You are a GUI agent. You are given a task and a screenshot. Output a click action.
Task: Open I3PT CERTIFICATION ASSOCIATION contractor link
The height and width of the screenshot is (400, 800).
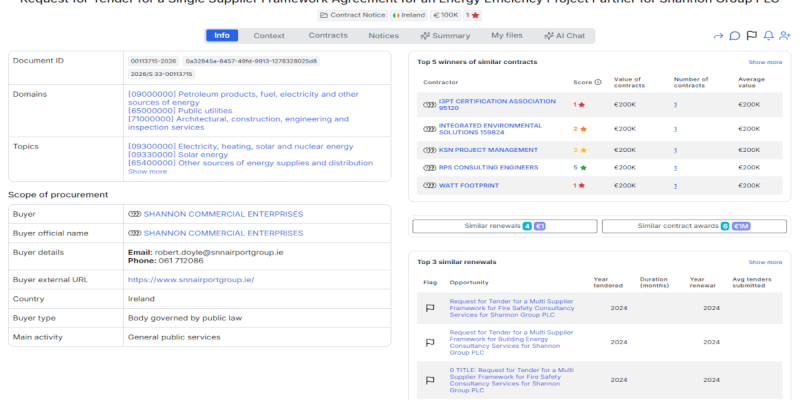[x=497, y=105]
